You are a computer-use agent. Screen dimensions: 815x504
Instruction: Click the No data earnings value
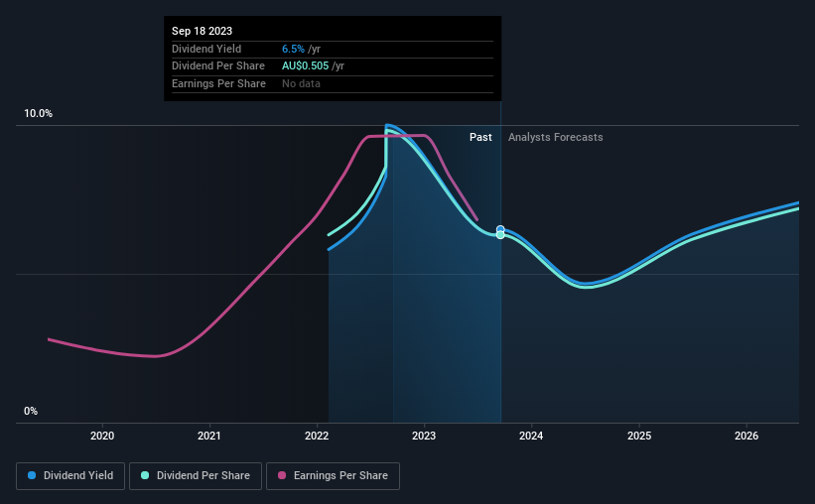click(301, 83)
